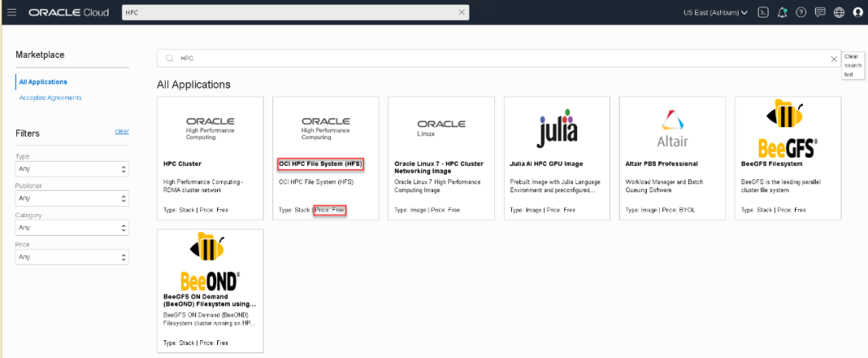Open the Category filter dropdown
The width and height of the screenshot is (868, 358).
[72, 227]
